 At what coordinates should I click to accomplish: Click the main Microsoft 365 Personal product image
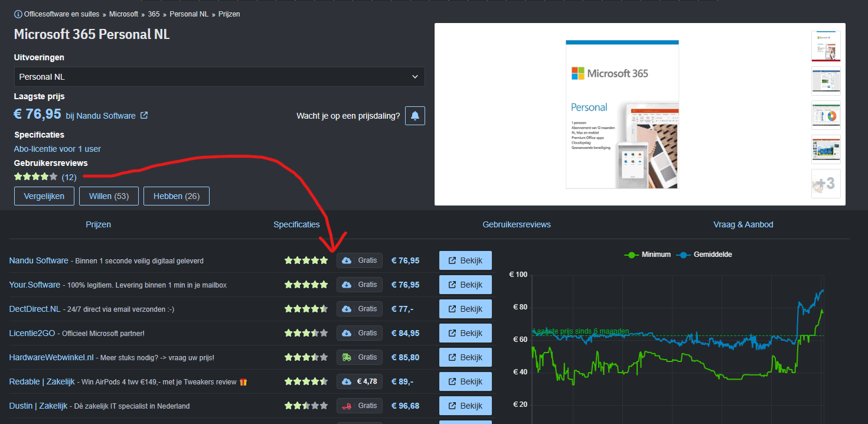tap(622, 114)
